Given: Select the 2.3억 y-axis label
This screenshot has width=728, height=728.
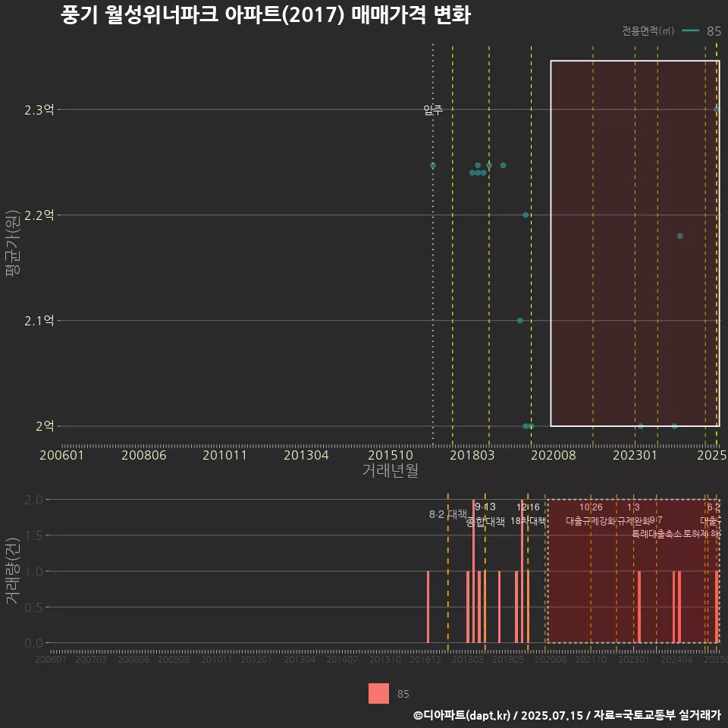Looking at the screenshot, I should tap(39, 110).
